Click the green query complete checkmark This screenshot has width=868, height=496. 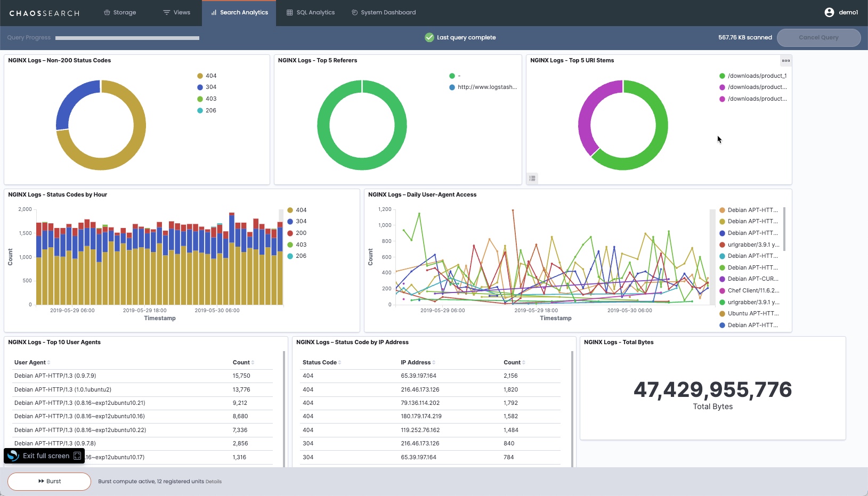pyautogui.click(x=429, y=37)
